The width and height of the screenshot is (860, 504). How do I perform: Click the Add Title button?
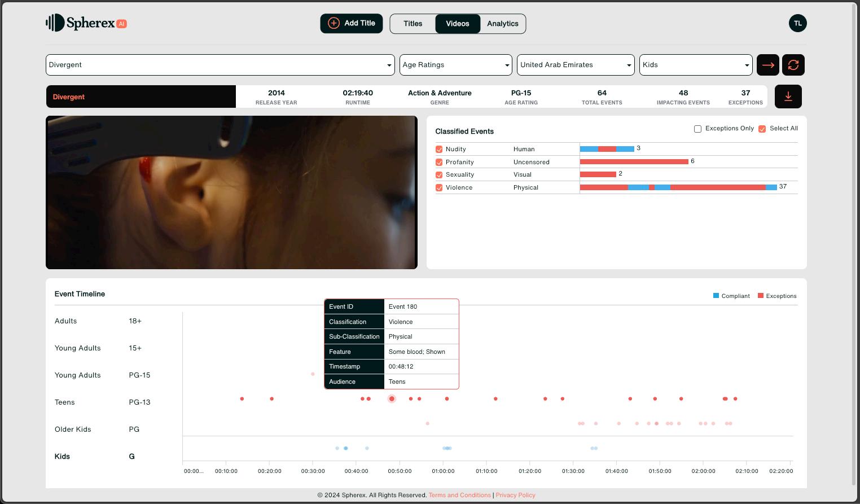(352, 23)
